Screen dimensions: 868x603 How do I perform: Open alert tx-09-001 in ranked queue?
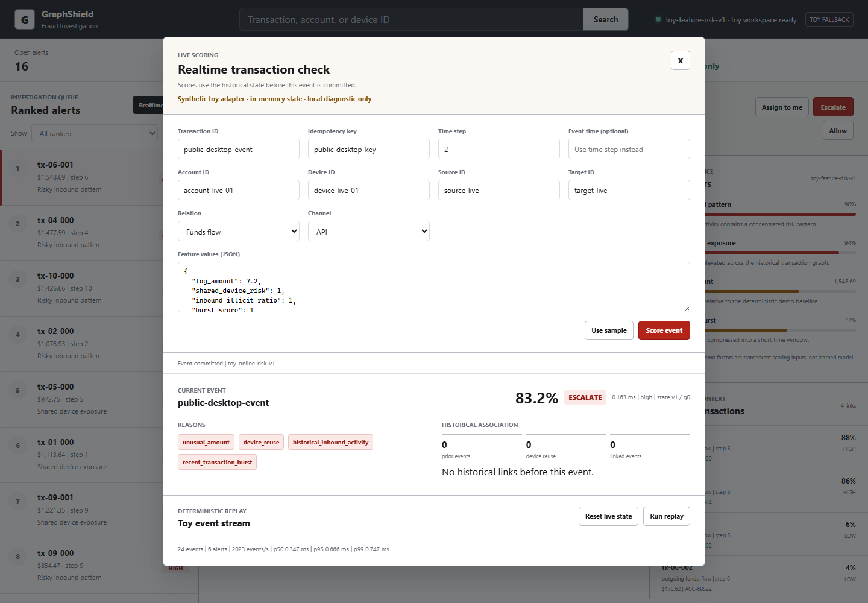click(82, 510)
